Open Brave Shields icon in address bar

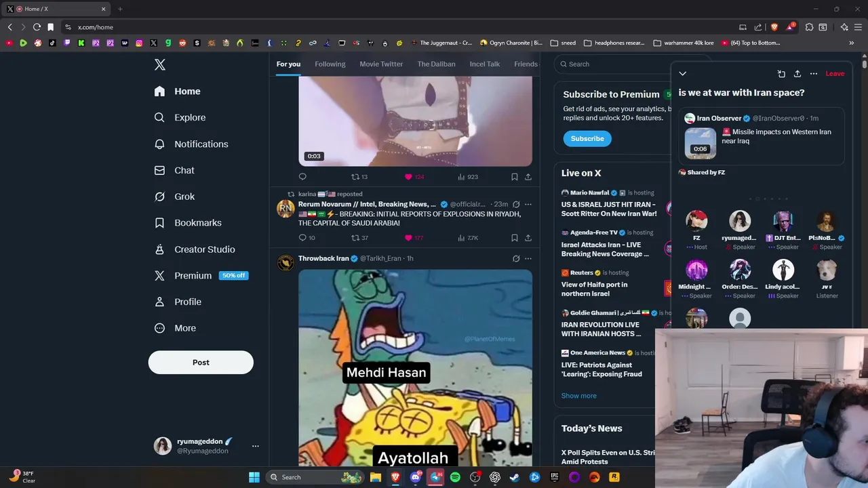(x=774, y=27)
